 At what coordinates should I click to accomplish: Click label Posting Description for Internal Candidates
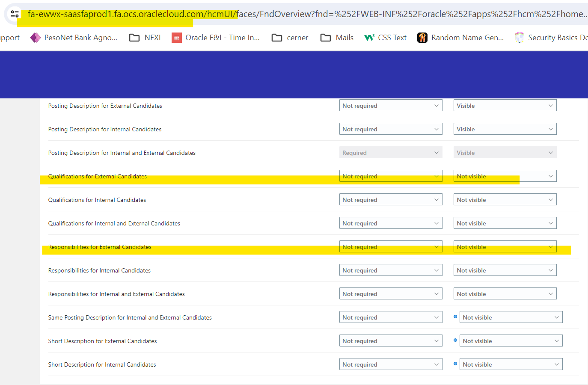click(x=105, y=129)
